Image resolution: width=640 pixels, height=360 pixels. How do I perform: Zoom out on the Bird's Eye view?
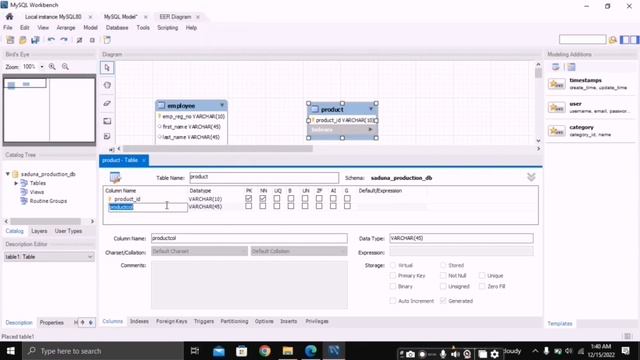tap(65, 67)
